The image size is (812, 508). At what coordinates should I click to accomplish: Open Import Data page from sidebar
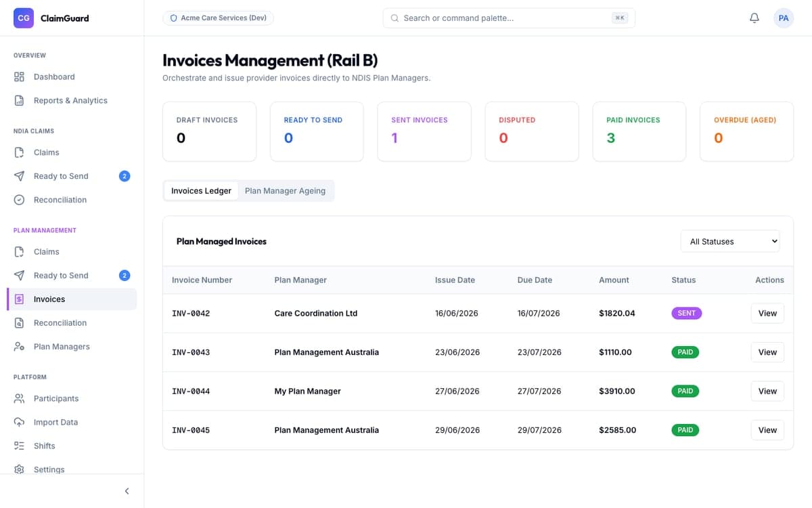click(72, 422)
